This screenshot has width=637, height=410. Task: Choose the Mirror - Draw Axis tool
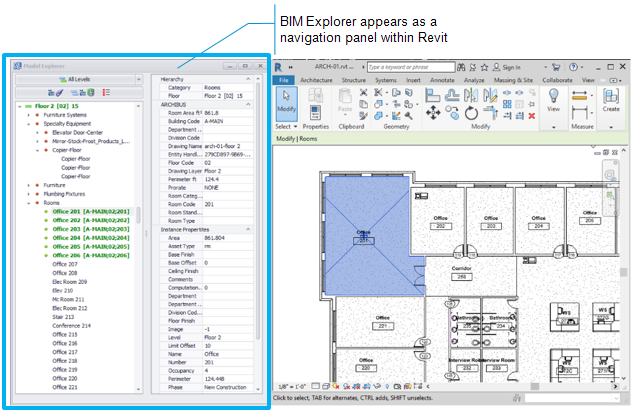490,95
